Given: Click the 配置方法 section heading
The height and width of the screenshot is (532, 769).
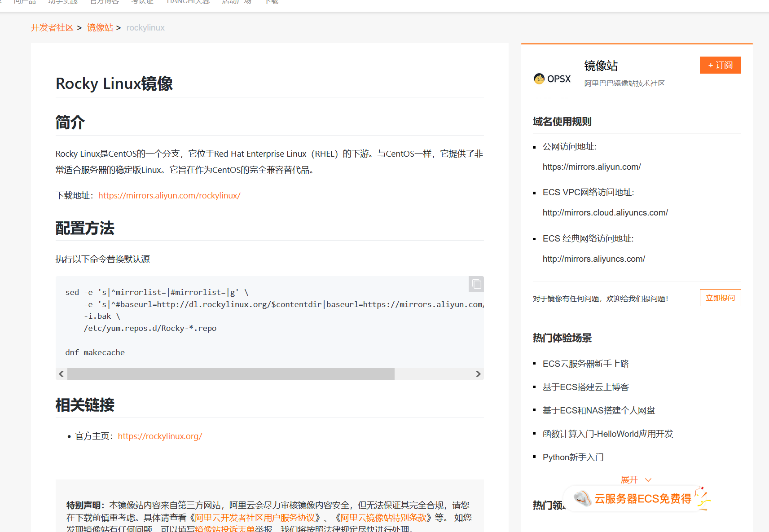Looking at the screenshot, I should click(x=85, y=228).
